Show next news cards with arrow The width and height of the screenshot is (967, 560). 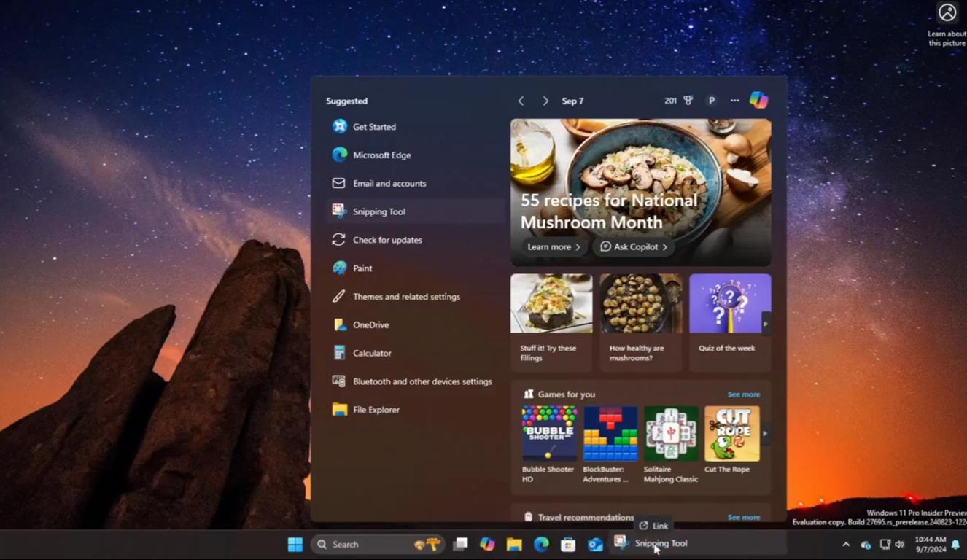[765, 324]
